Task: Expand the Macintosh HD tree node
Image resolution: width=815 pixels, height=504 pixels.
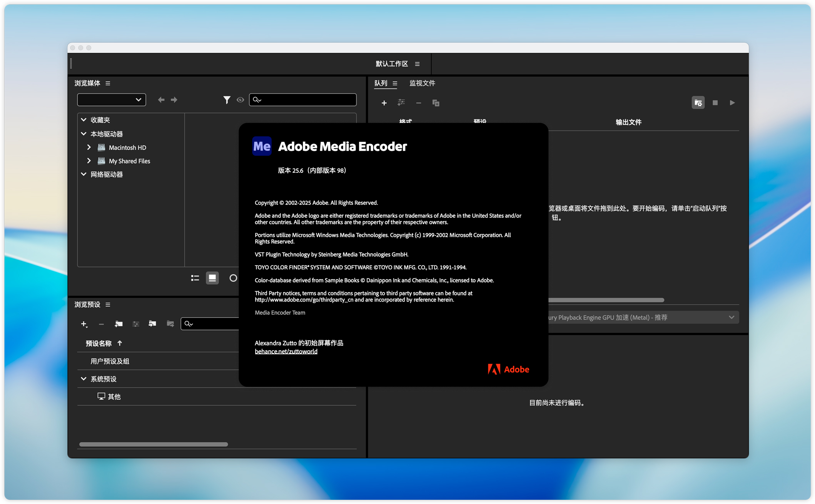Action: pyautogui.click(x=89, y=147)
